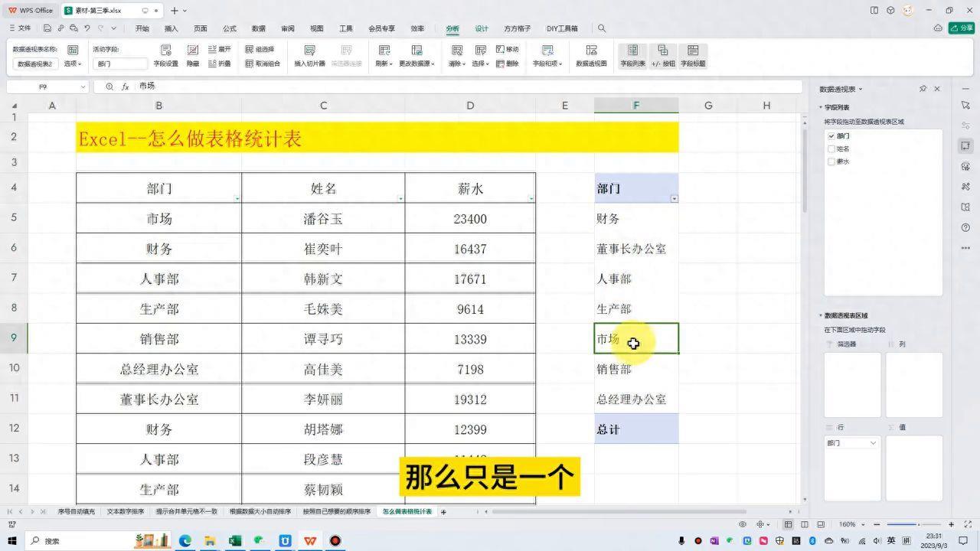The image size is (980, 551).
Task: Click 取消组合 ungroup icon
Action: coord(263,64)
